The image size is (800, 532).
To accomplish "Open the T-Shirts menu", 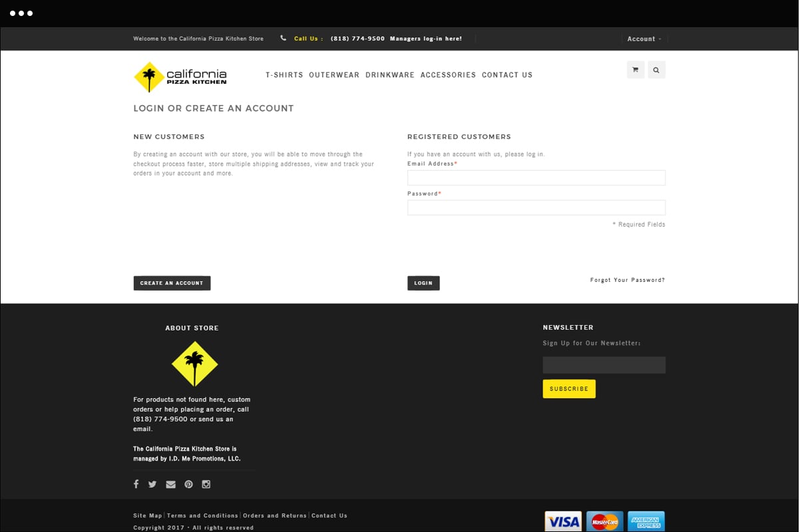I will pyautogui.click(x=284, y=75).
